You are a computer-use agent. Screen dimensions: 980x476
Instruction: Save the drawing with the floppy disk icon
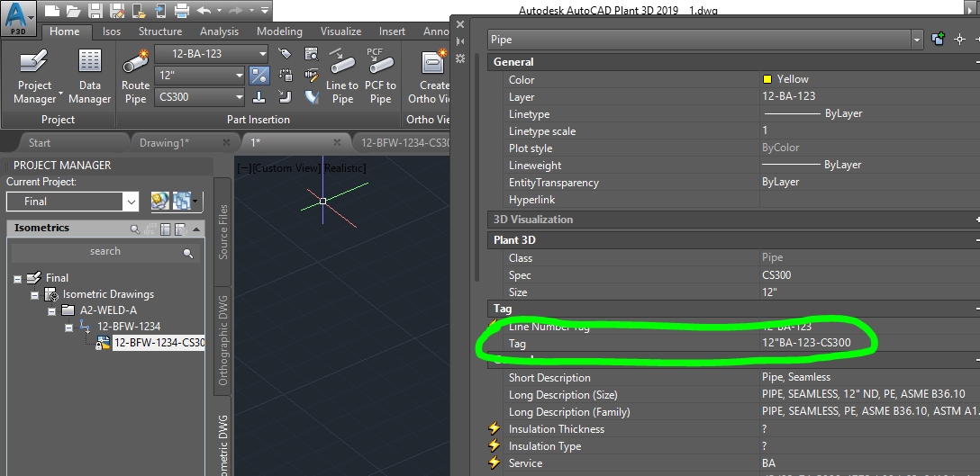[95, 10]
